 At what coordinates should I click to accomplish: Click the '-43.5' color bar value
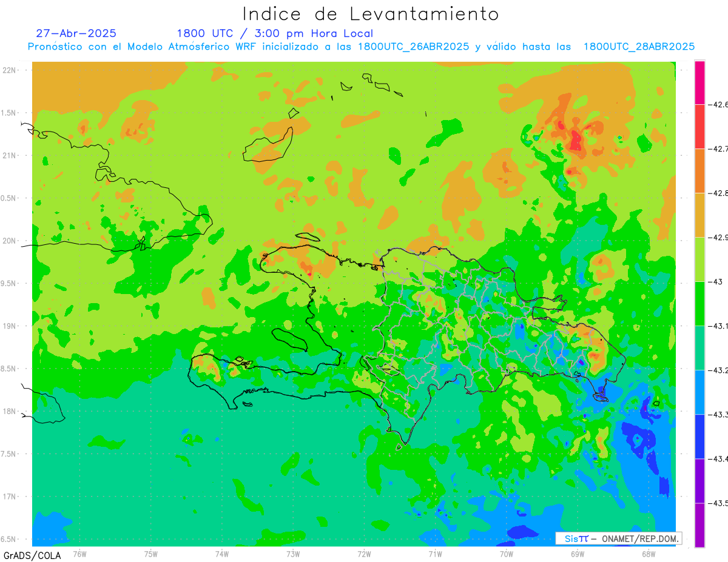click(x=720, y=503)
